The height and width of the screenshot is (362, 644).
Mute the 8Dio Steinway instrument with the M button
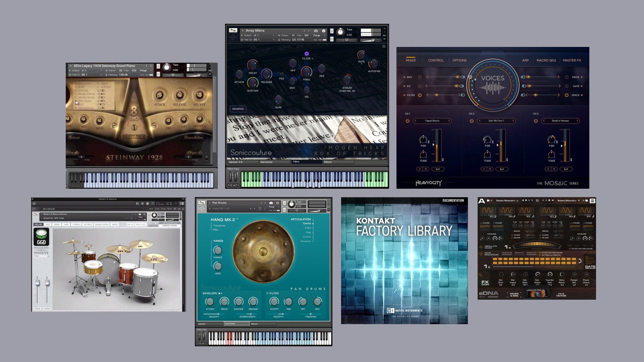coord(158,74)
